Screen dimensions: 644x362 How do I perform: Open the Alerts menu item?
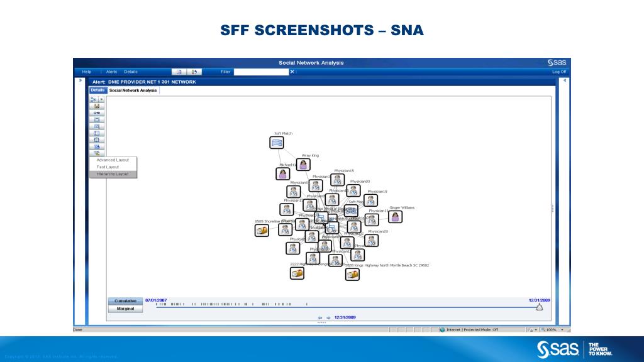(111, 72)
